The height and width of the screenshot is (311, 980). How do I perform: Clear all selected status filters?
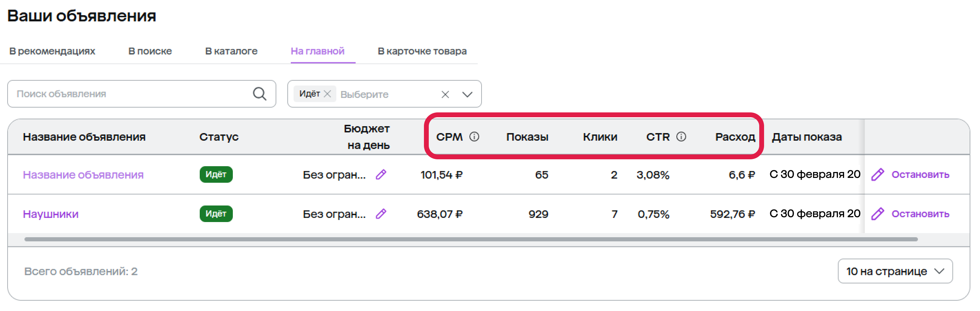tap(445, 94)
